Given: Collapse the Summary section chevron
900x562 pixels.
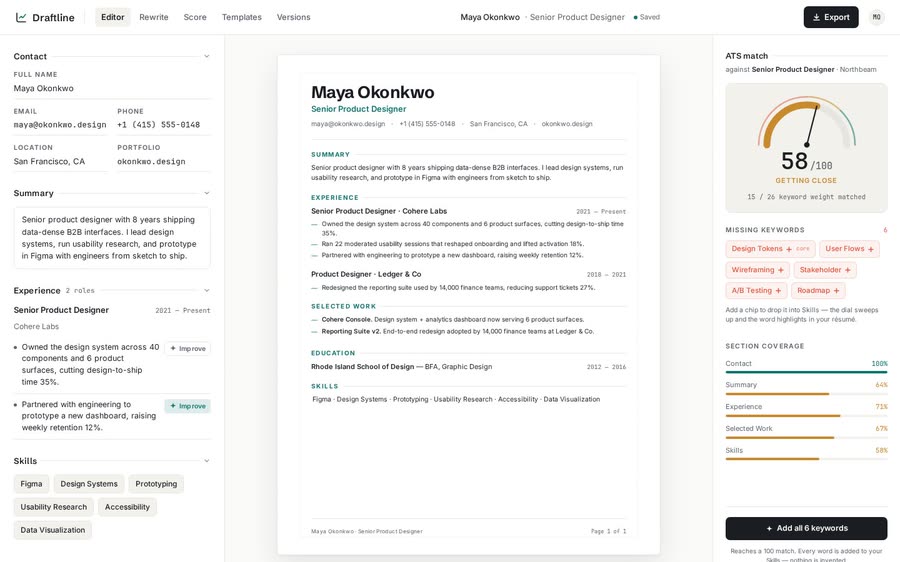Looking at the screenshot, I should tap(207, 193).
